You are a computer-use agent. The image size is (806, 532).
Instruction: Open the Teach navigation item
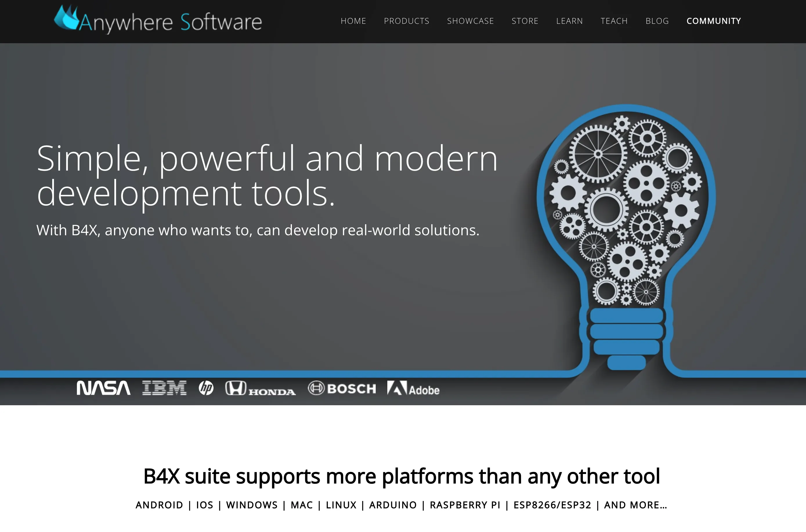point(614,21)
